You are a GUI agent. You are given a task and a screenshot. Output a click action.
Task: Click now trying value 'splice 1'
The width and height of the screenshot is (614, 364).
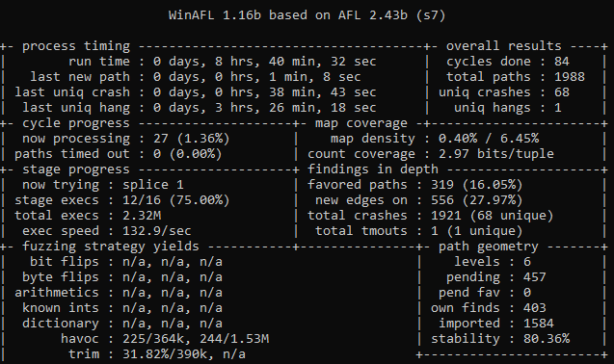(153, 185)
